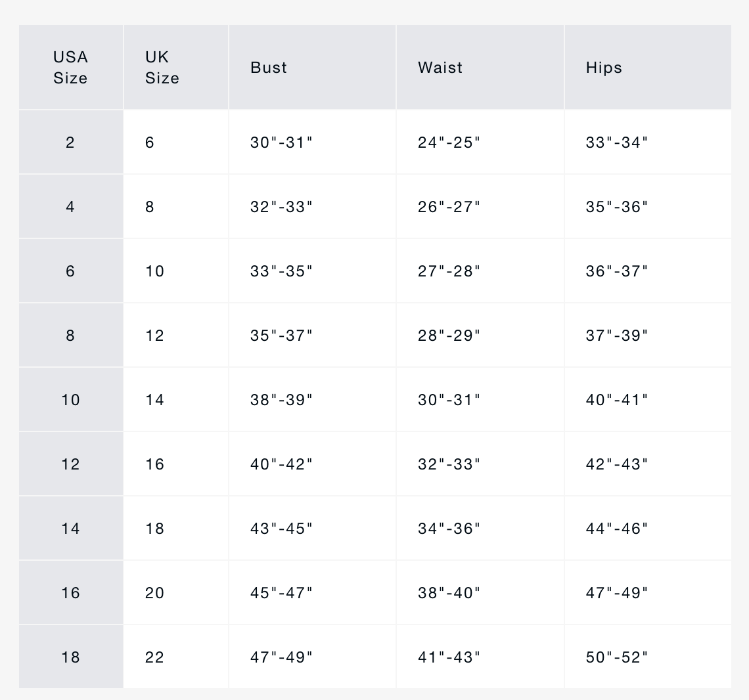The width and height of the screenshot is (749, 700).
Task: Click USA size 4 row label
Action: 71,207
